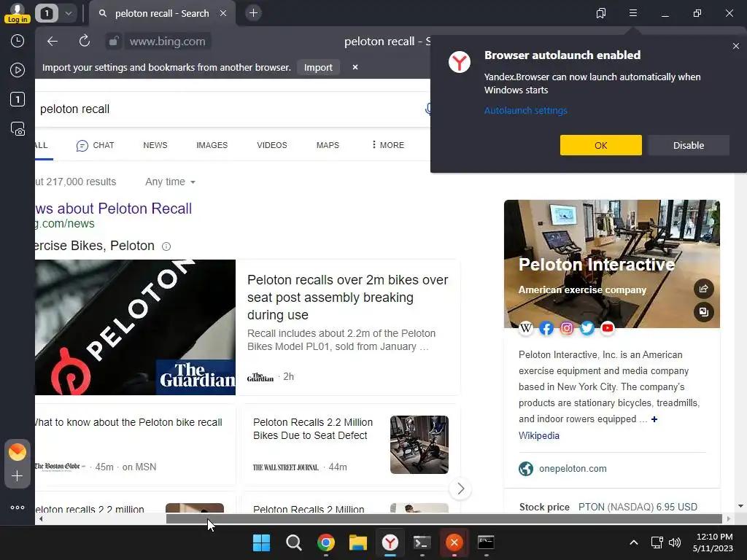Open the Wikipedia source link
Viewport: 747px width, 560px height.
[539, 436]
